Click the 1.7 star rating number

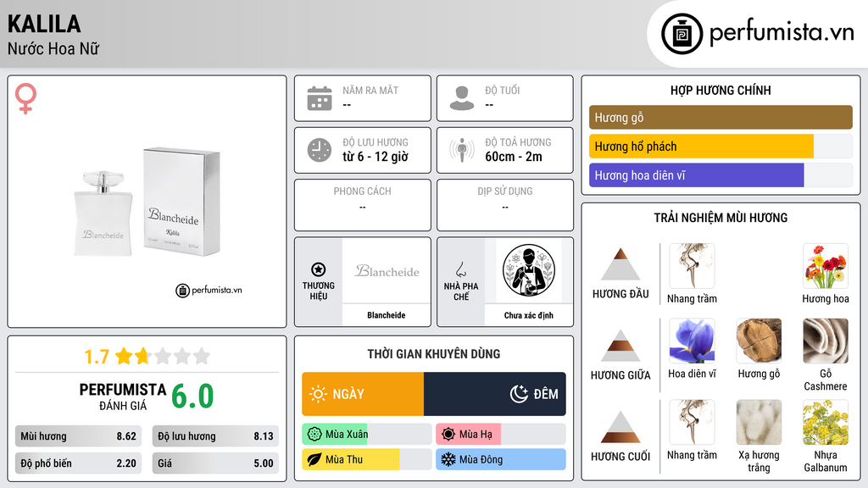97,357
